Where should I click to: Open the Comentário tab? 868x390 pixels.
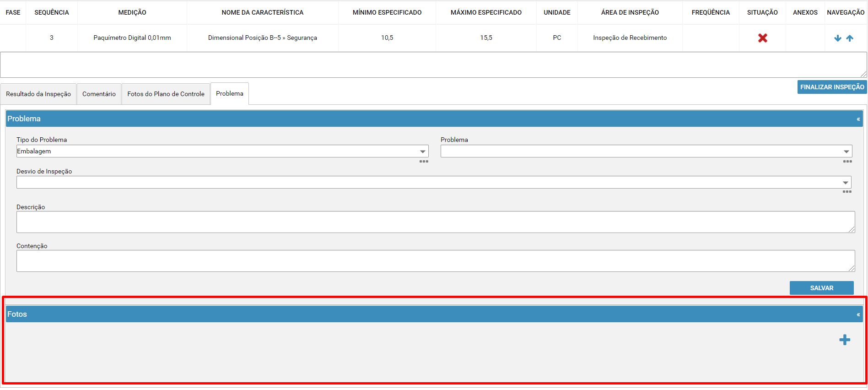point(99,94)
